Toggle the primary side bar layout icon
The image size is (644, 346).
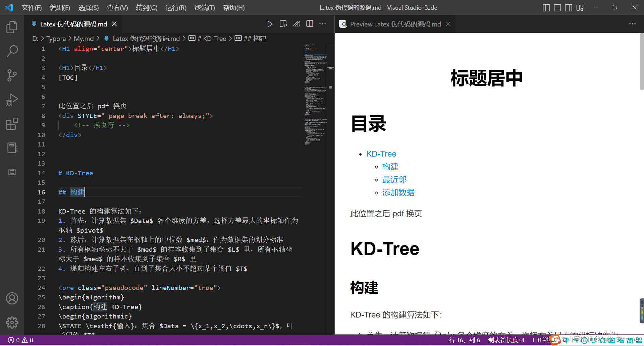[546, 8]
